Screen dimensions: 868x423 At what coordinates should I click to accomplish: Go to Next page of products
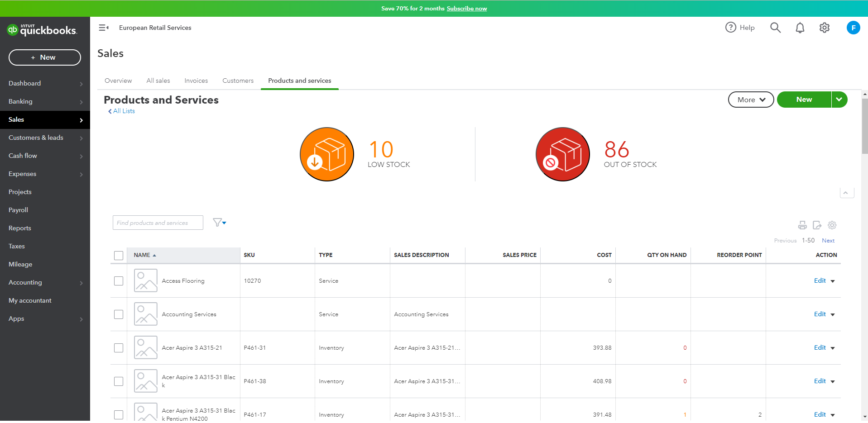point(828,241)
